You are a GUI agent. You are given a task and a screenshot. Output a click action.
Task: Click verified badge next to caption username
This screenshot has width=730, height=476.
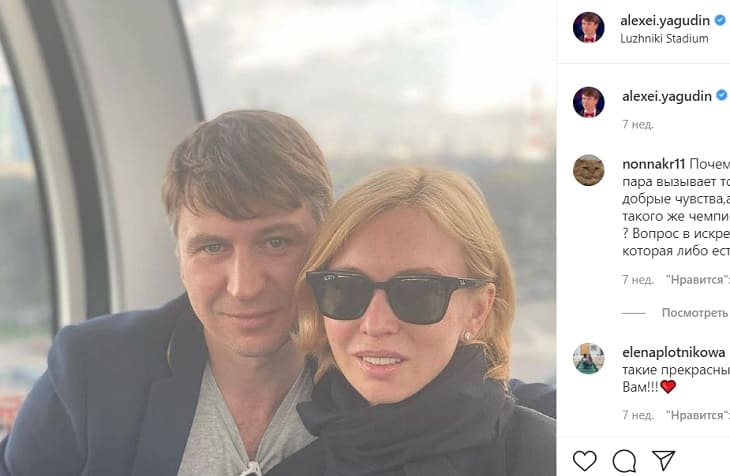coord(720,96)
